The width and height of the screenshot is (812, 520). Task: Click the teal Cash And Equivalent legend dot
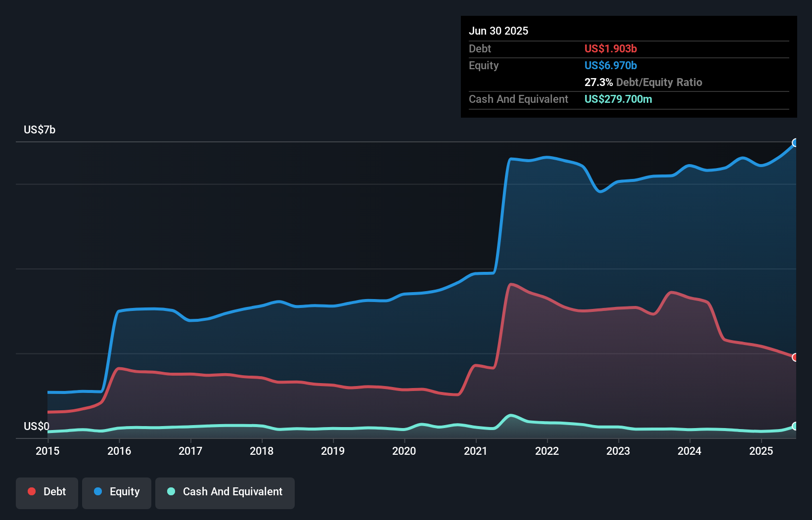click(x=171, y=492)
